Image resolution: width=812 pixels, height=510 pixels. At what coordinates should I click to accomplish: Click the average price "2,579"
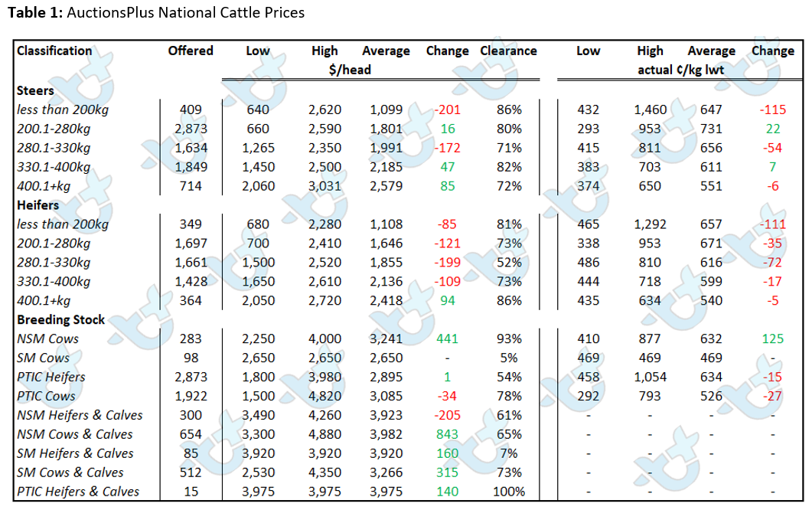point(386,186)
